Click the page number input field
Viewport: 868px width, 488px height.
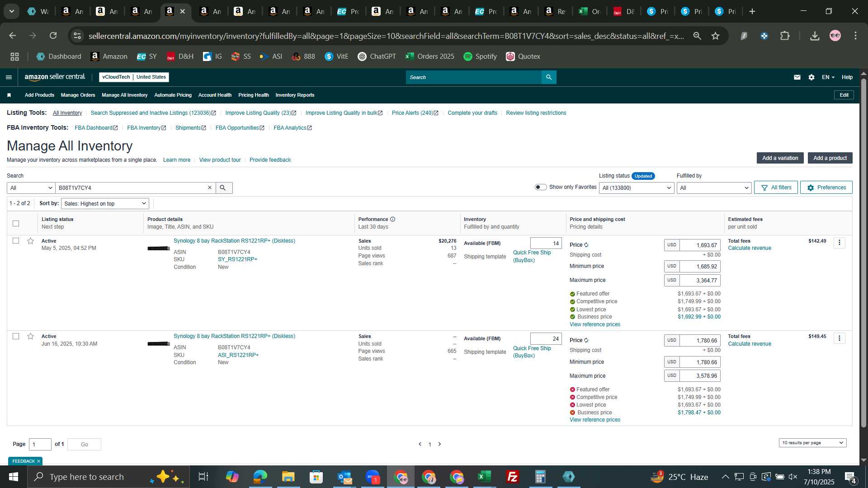click(40, 445)
